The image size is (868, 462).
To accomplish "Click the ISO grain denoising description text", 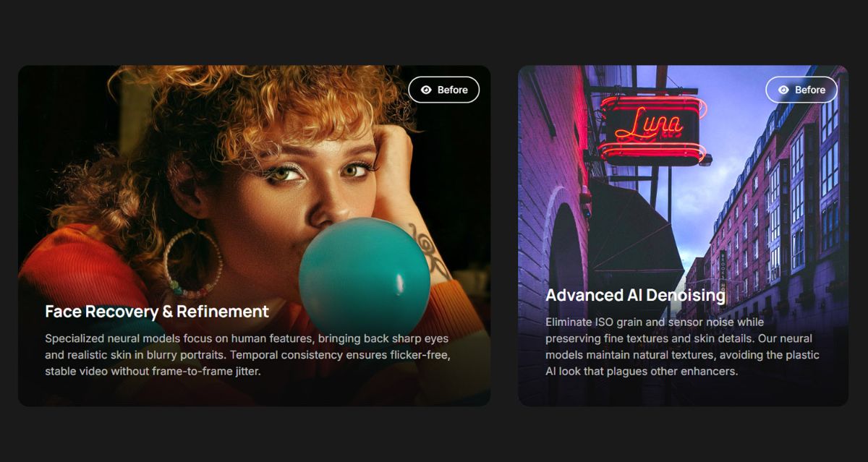I will [x=682, y=346].
